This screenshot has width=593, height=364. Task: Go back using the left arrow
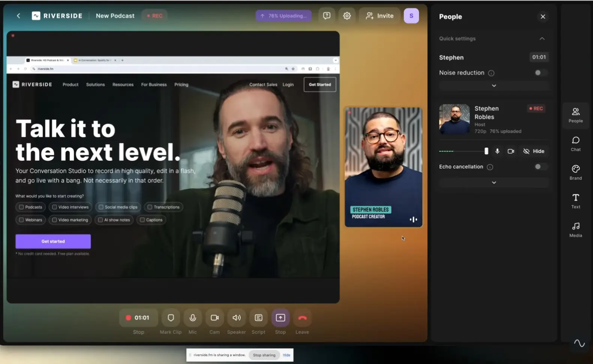tap(18, 16)
